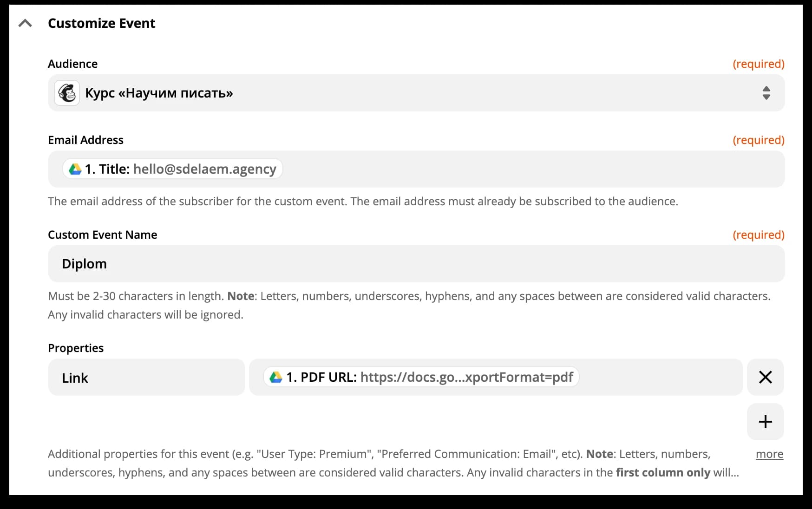Click Google Drive icon in Title pill
Image resolution: width=812 pixels, height=509 pixels.
[x=75, y=169]
